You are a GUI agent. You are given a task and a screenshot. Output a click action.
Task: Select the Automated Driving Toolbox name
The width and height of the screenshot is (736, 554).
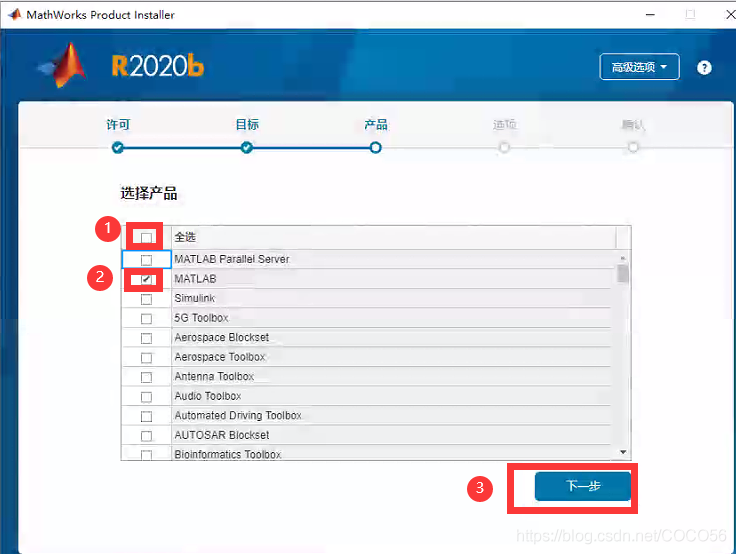click(x=238, y=416)
